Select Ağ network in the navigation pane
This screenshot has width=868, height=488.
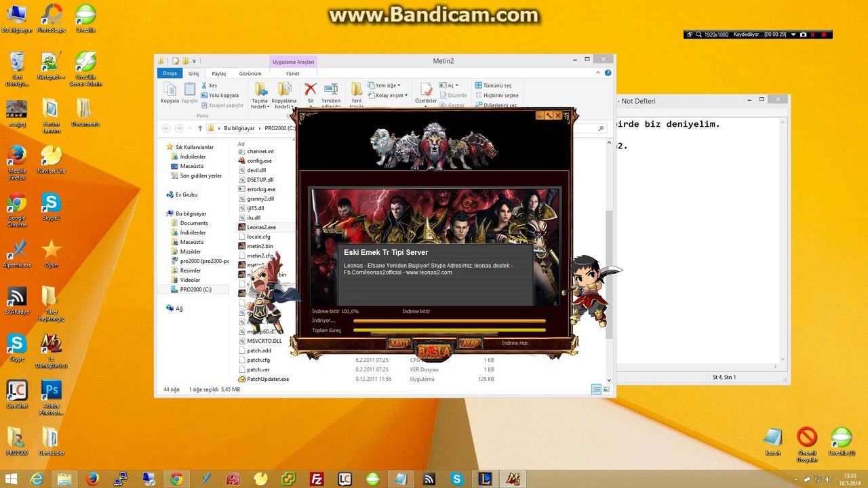tap(174, 308)
